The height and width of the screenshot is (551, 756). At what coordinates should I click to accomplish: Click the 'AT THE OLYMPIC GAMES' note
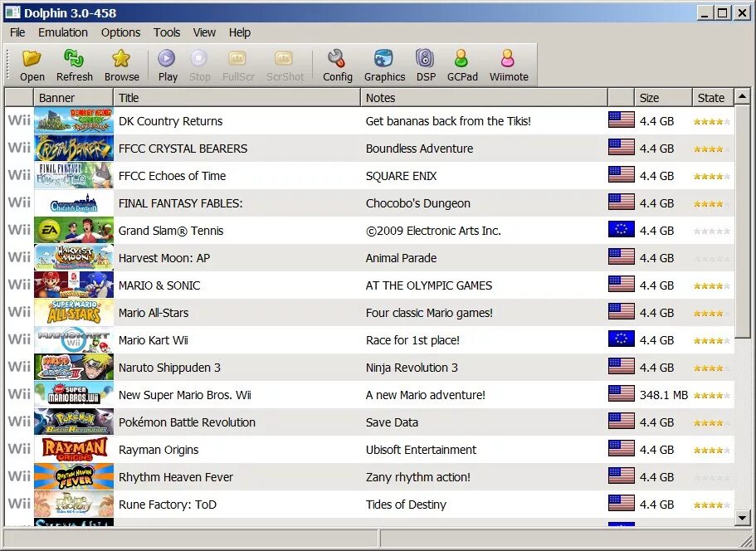click(x=429, y=285)
